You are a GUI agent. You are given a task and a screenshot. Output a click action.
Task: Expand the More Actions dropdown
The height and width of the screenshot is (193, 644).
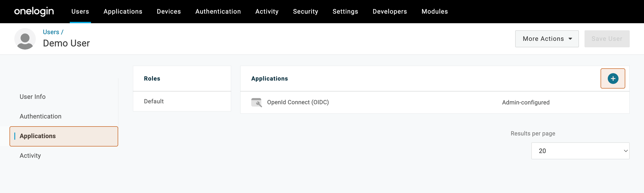point(547,39)
